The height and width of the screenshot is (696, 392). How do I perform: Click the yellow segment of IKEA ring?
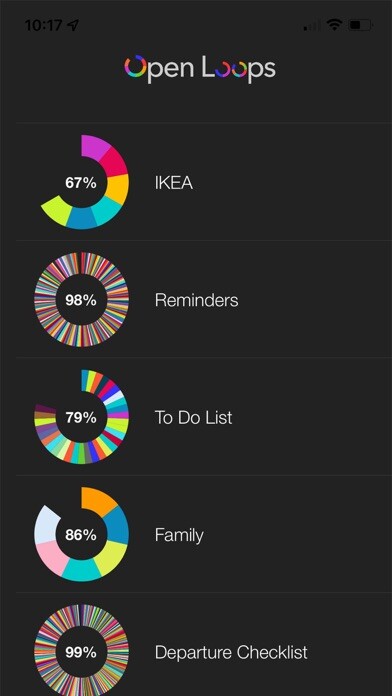[118, 189]
